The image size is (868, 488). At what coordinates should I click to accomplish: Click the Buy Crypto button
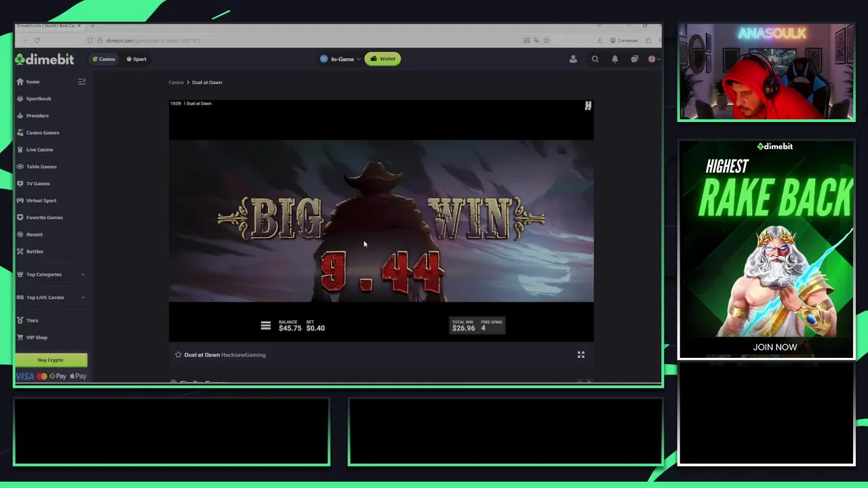point(51,360)
